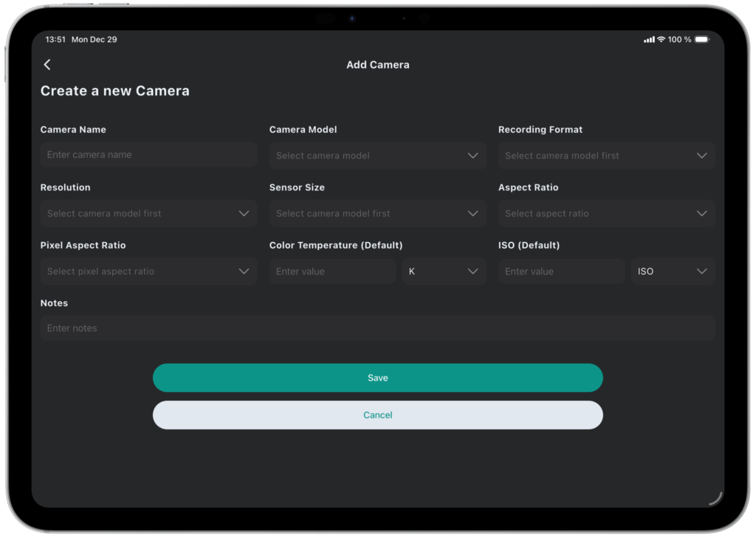Change the color temperature K unit
Image resolution: width=756 pixels, height=538 pixels.
(444, 272)
